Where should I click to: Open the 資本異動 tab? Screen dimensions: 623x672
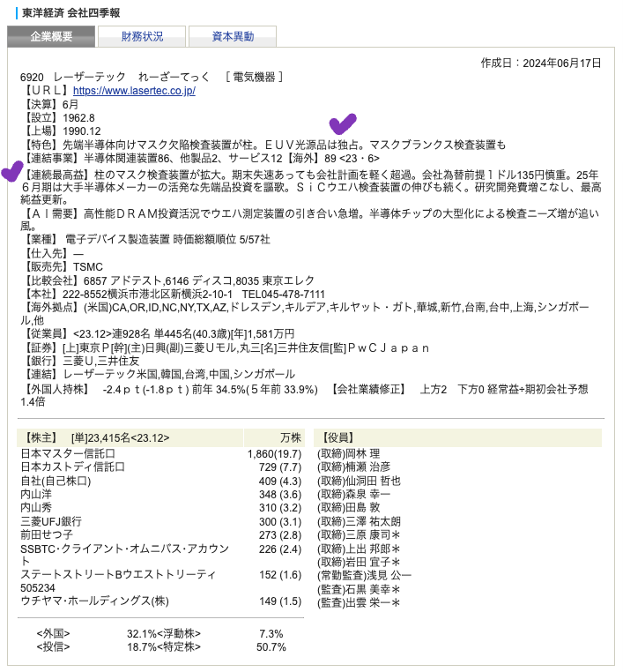[x=233, y=36]
